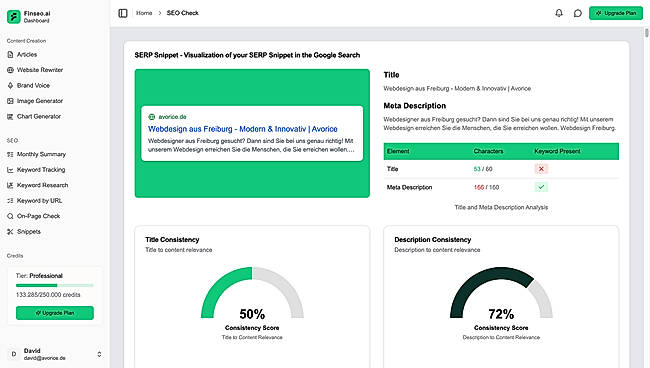Click the D user avatar
Screen dimensions: 650x368
click(x=14, y=354)
